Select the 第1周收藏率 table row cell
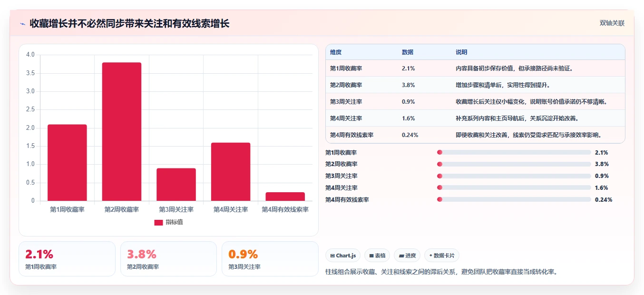The height and width of the screenshot is (295, 644). tap(346, 69)
